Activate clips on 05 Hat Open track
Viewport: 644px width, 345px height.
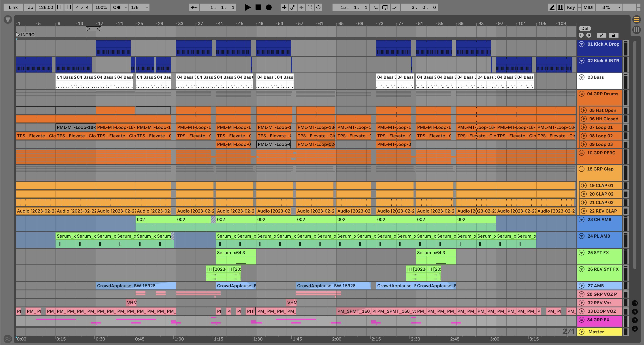[584, 110]
